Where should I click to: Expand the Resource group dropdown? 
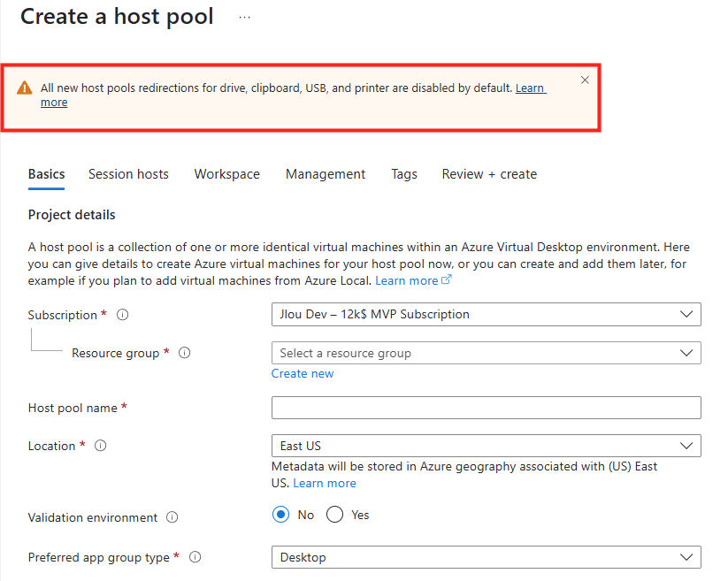[486, 353]
